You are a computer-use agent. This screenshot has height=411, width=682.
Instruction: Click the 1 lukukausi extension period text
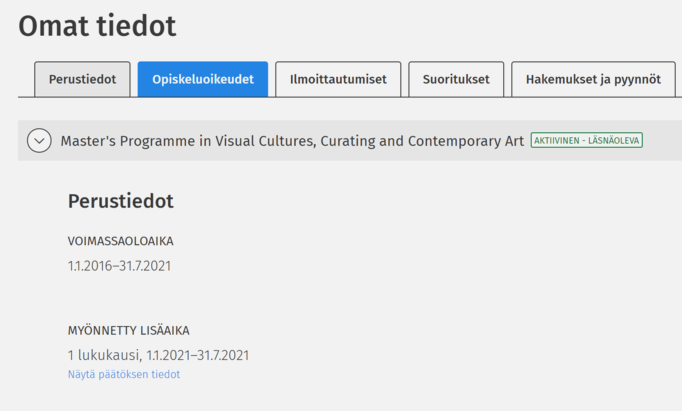click(105, 355)
